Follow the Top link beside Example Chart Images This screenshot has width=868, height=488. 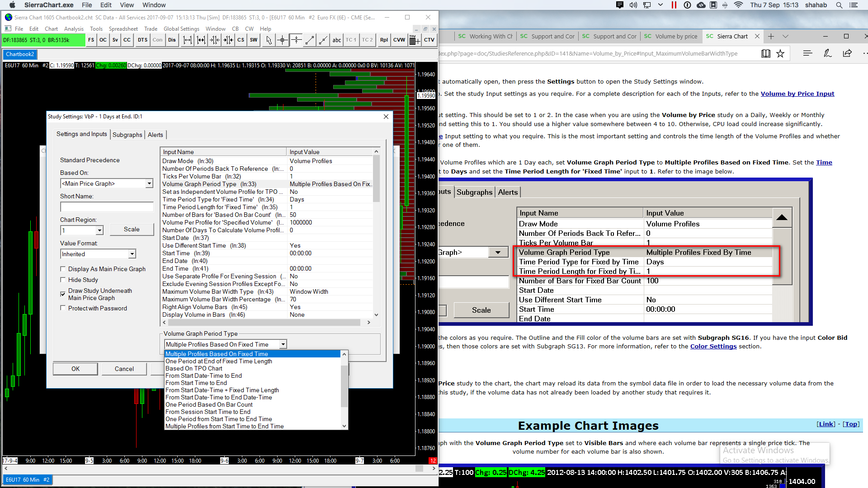851,424
